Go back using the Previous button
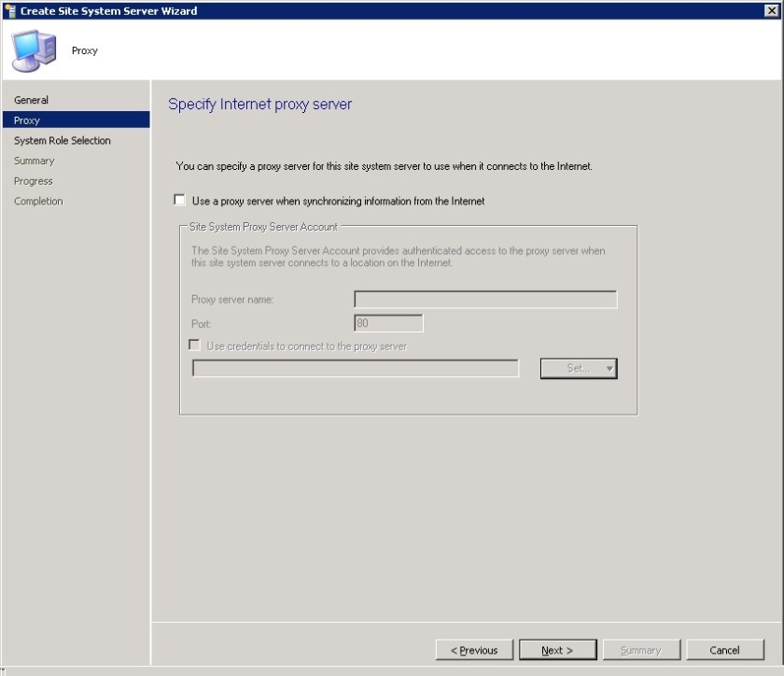Image resolution: width=784 pixels, height=676 pixels. 475,650
